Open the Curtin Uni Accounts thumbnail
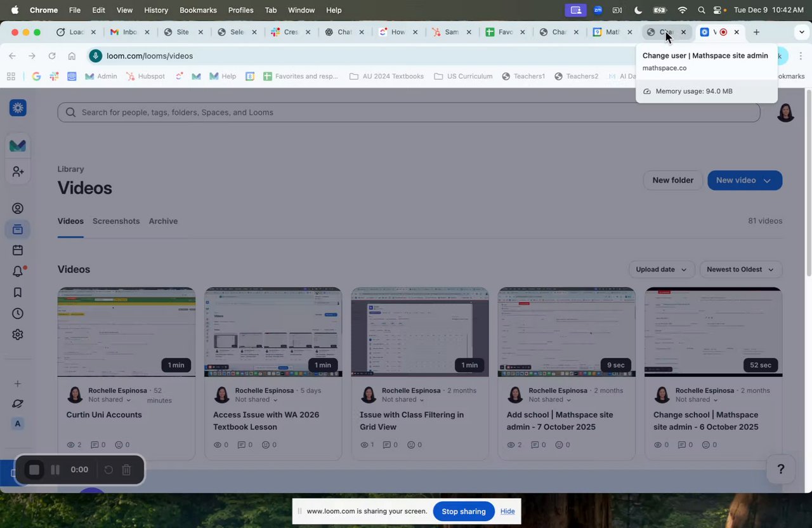Screen dimensions: 812x528 pos(126,332)
